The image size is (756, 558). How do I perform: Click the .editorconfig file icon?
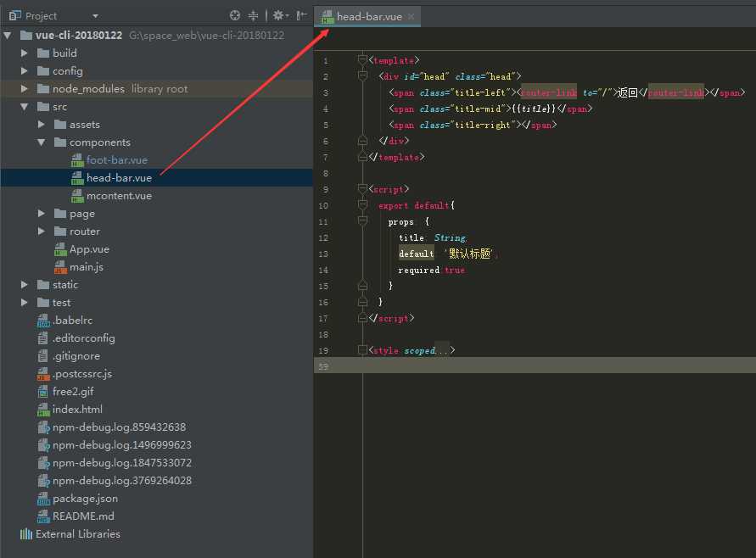(43, 338)
